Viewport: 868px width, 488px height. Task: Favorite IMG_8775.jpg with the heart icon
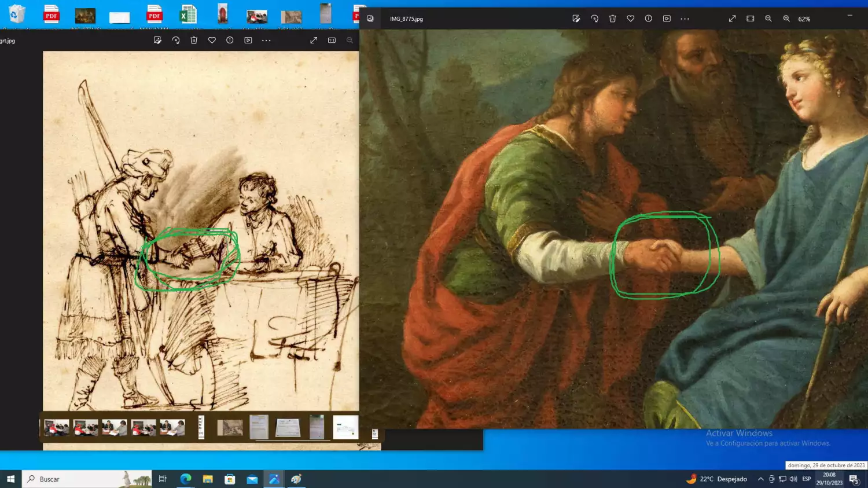tap(631, 19)
